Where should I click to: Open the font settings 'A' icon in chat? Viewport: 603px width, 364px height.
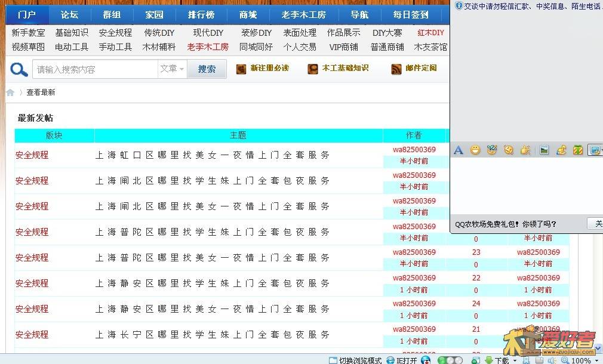[459, 150]
